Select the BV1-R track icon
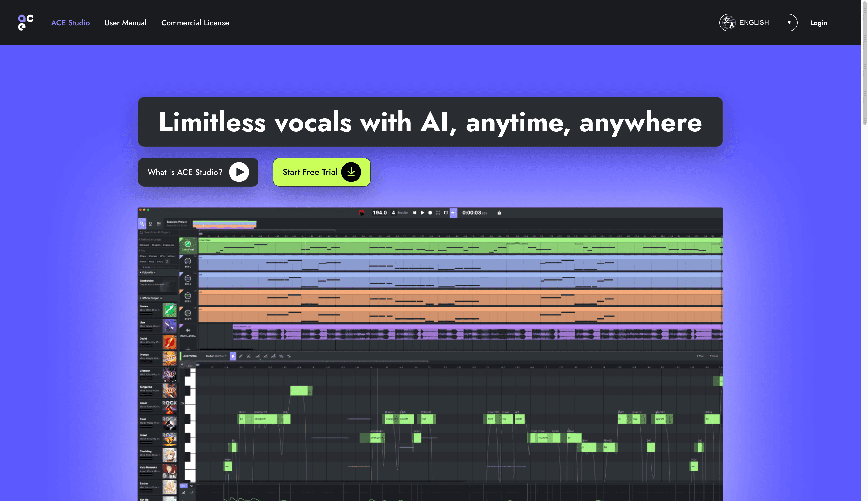 (x=188, y=279)
